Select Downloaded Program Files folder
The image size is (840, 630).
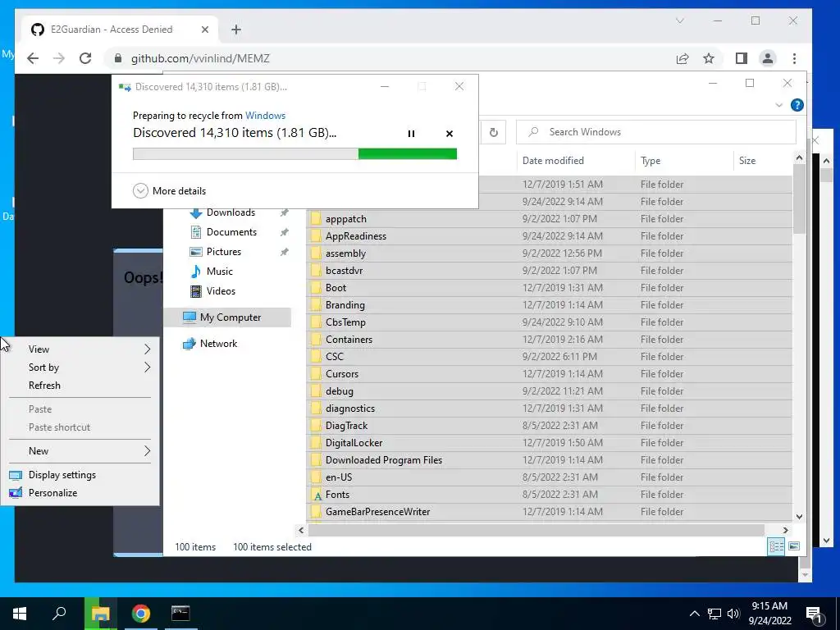click(x=384, y=460)
